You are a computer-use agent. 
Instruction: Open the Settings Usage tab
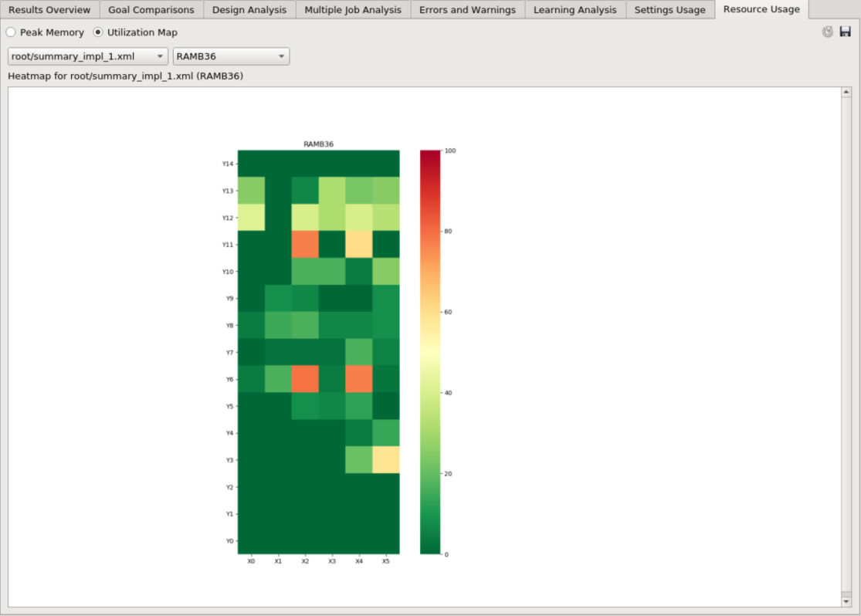coord(670,10)
